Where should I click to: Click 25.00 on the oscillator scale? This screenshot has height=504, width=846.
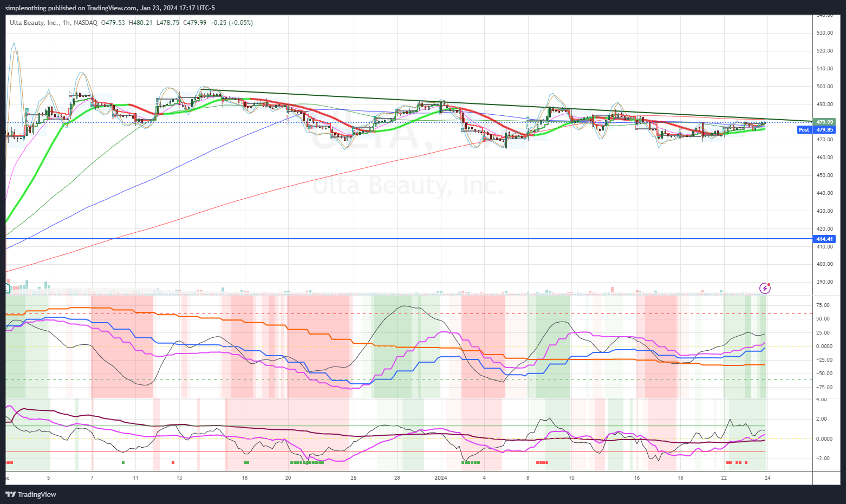(x=823, y=332)
